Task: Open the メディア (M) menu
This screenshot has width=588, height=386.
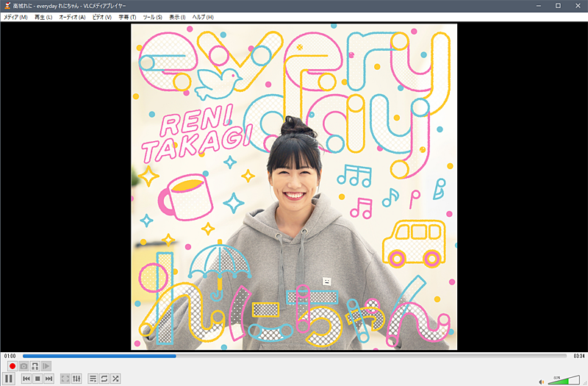Action: pyautogui.click(x=15, y=17)
